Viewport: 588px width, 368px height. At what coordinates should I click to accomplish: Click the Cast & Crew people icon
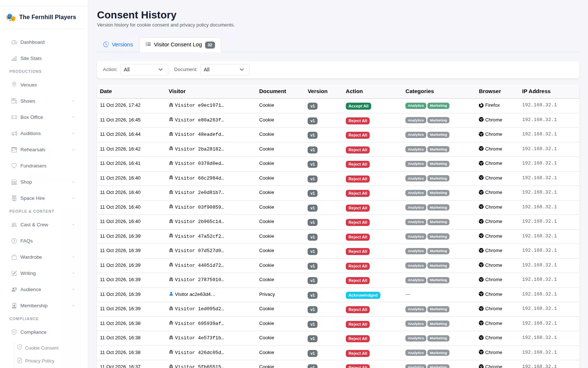(x=14, y=224)
